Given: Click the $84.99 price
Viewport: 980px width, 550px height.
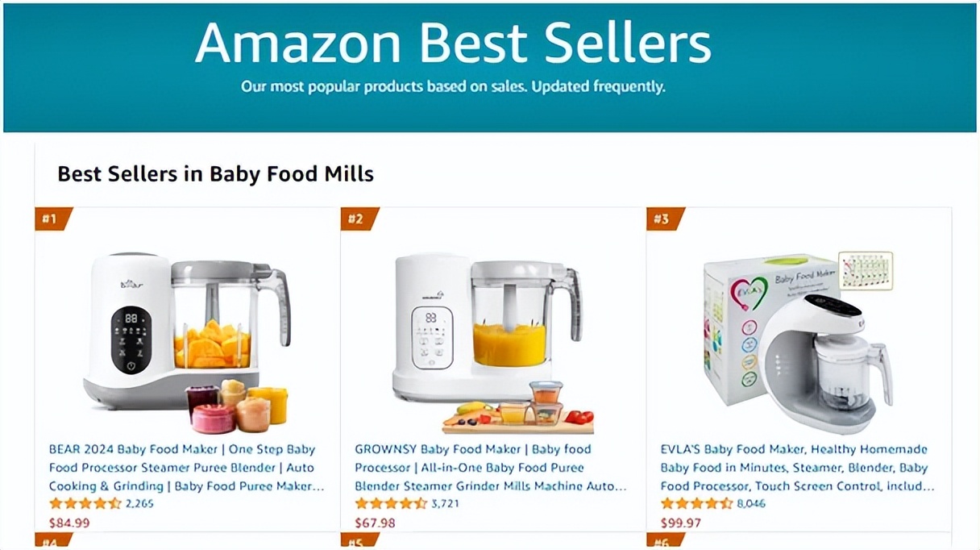Looking at the screenshot, I should (x=69, y=523).
